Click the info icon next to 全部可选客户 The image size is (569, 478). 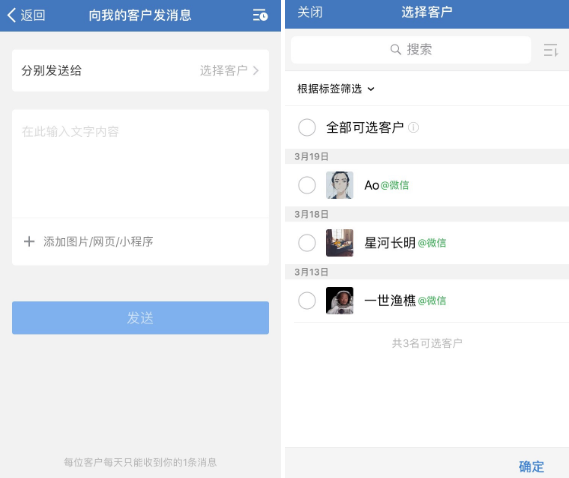click(413, 127)
